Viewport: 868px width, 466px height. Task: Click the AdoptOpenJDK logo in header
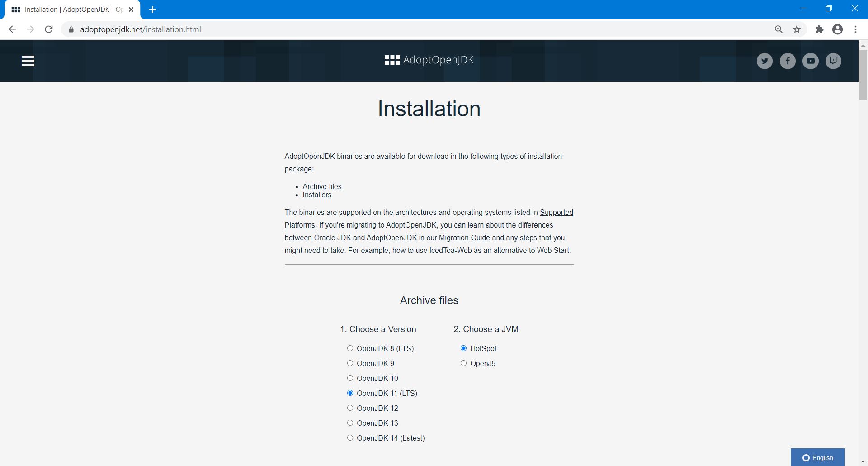coord(429,60)
